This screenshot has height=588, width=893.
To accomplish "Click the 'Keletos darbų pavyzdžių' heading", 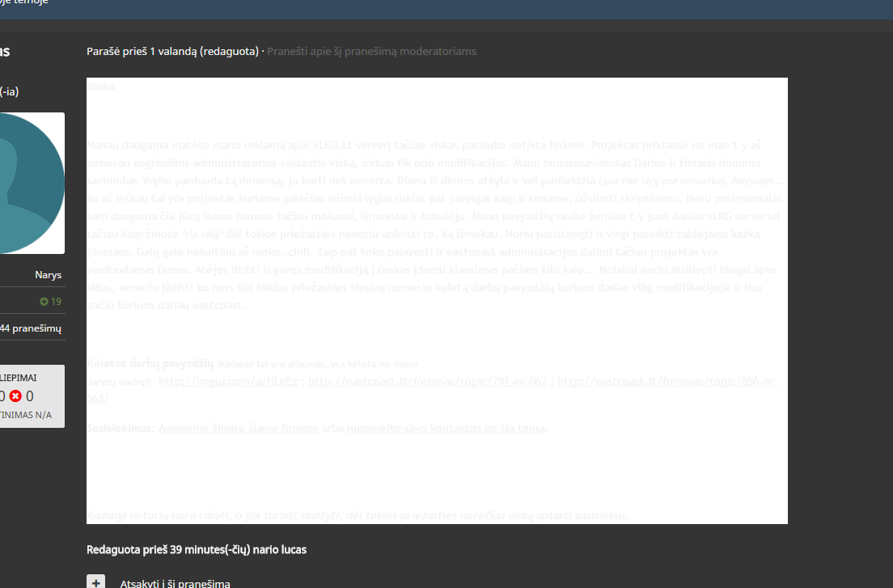I will point(150,363).
